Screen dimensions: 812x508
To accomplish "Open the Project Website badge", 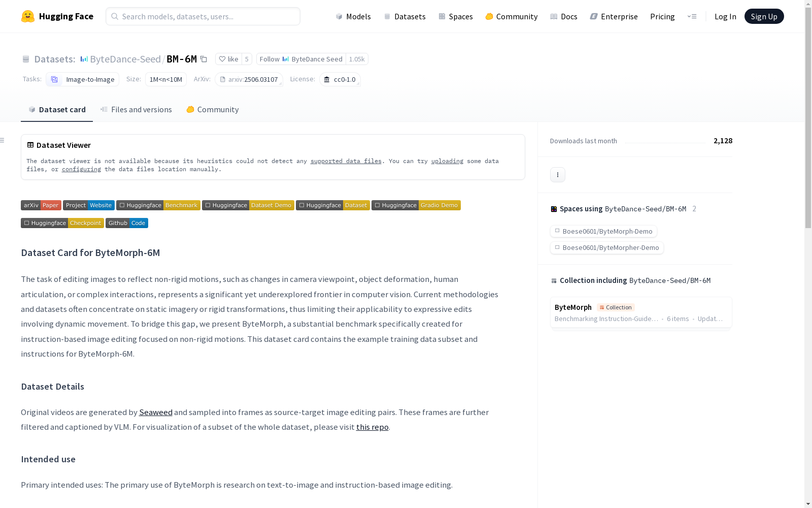I will [x=89, y=205].
